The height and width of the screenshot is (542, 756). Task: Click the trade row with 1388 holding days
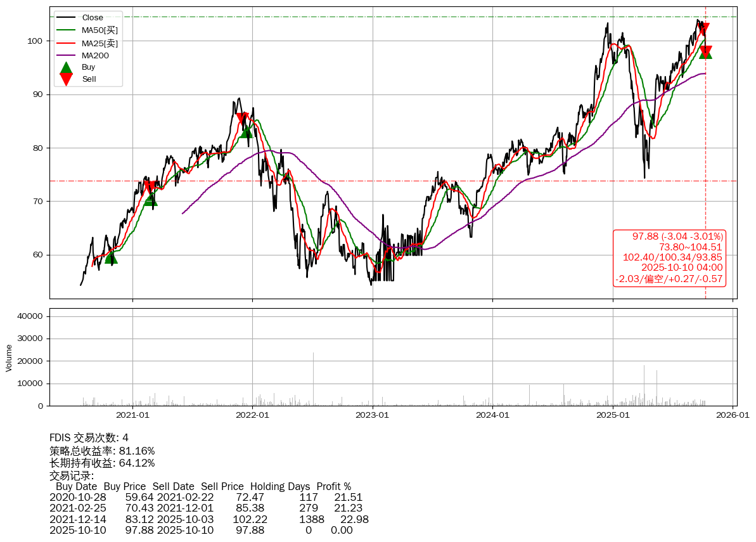208,519
